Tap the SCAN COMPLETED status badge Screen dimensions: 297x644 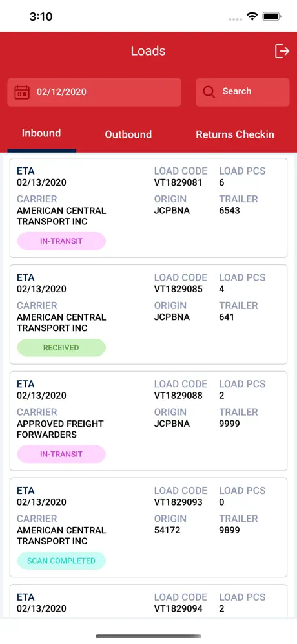[61, 561]
